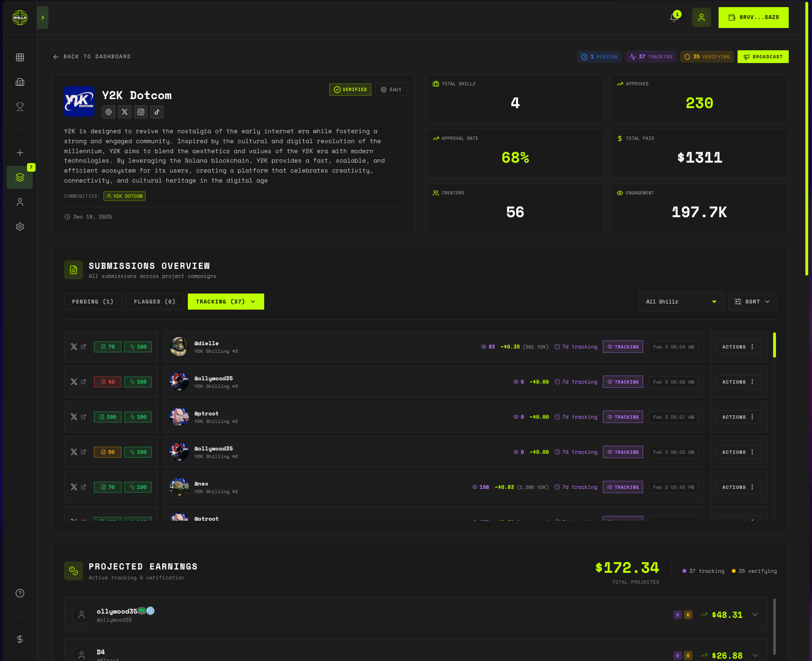This screenshot has height=661, width=812.
Task: Open Y2K Dotcom's Instagram icon
Action: pos(140,112)
